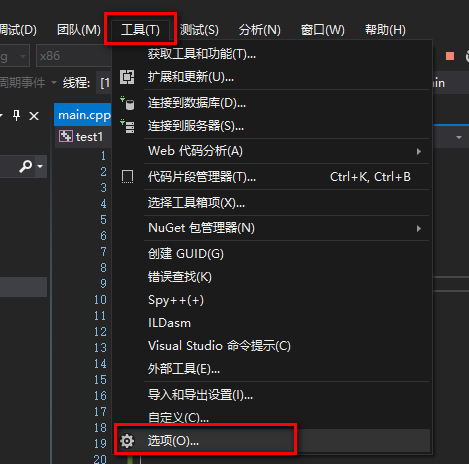Launch ILDasm from Tools menu
Viewport: 469px width, 464px height.
point(272,323)
